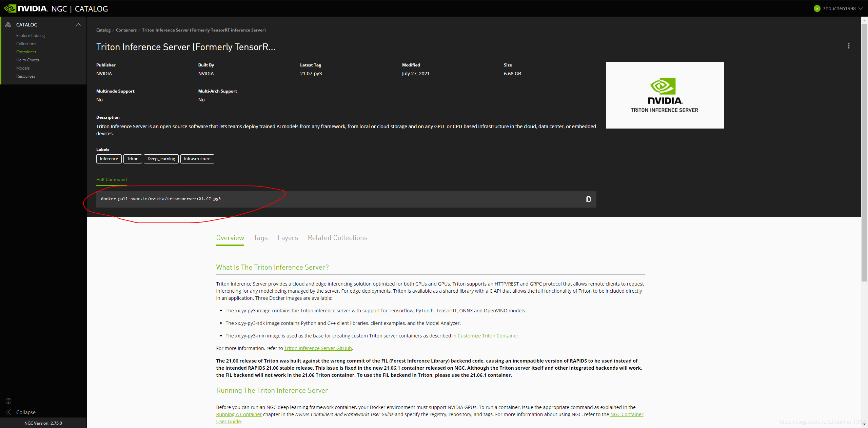Click the zhouchen1998 user avatar
Screen dimensions: 868x428
[817, 8]
